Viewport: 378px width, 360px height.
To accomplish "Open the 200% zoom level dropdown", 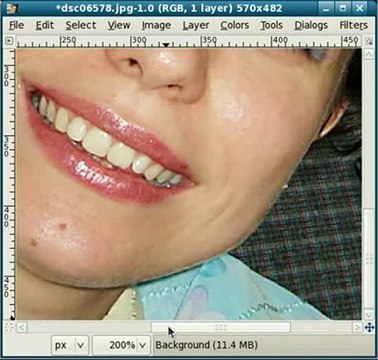I will point(121,345).
